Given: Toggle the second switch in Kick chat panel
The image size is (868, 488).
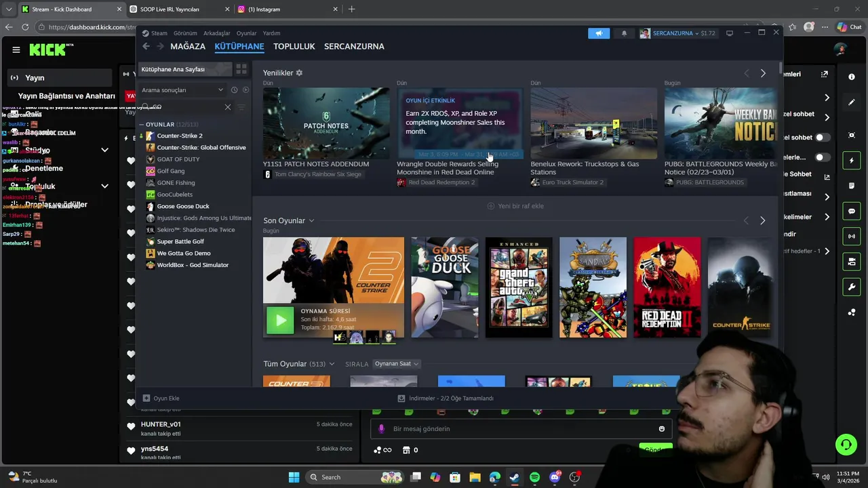Looking at the screenshot, I should tap(823, 157).
